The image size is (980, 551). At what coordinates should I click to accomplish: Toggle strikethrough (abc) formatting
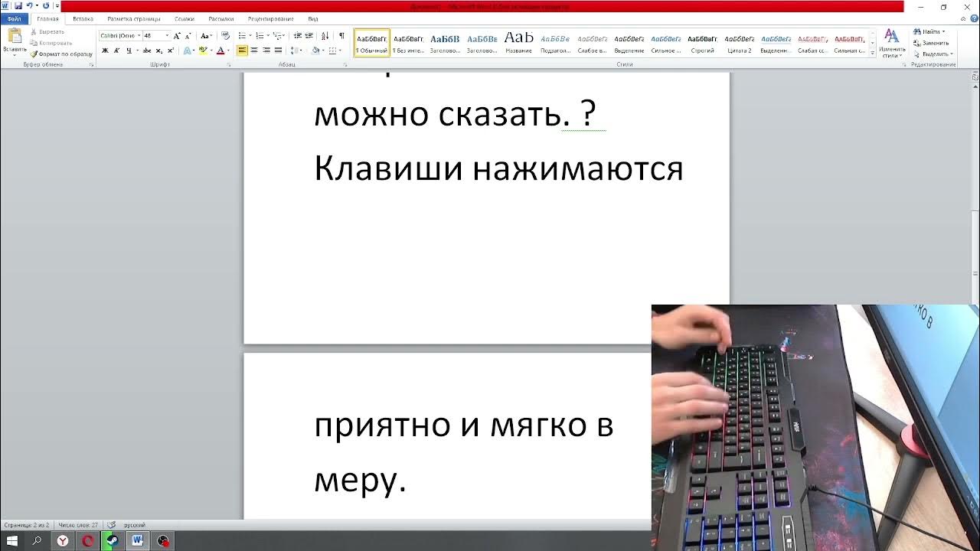point(147,51)
